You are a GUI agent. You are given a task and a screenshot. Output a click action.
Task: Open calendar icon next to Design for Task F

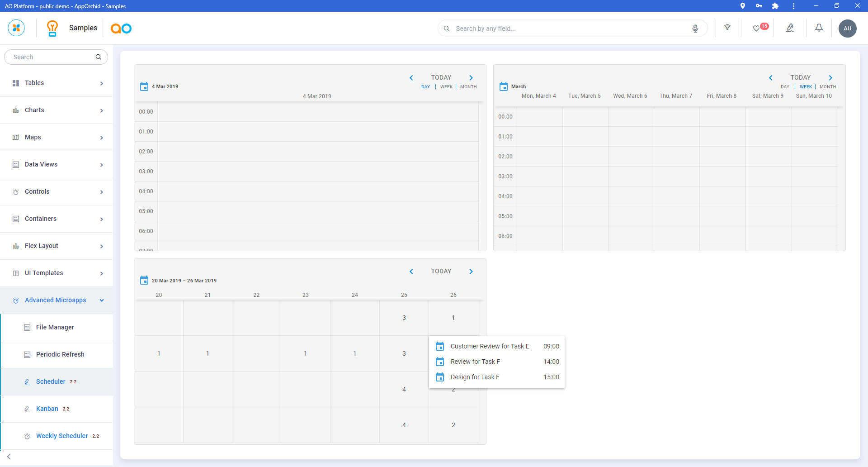click(x=439, y=377)
